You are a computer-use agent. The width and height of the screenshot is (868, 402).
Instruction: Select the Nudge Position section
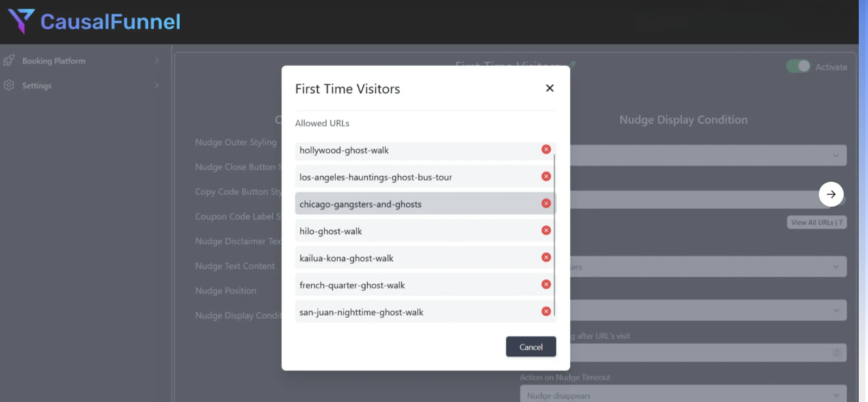click(226, 291)
